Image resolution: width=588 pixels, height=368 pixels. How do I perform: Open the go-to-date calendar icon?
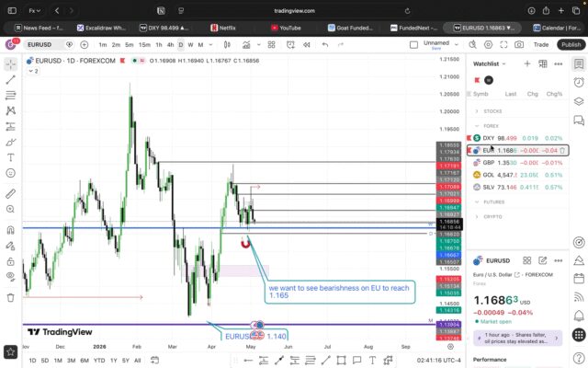point(154,360)
